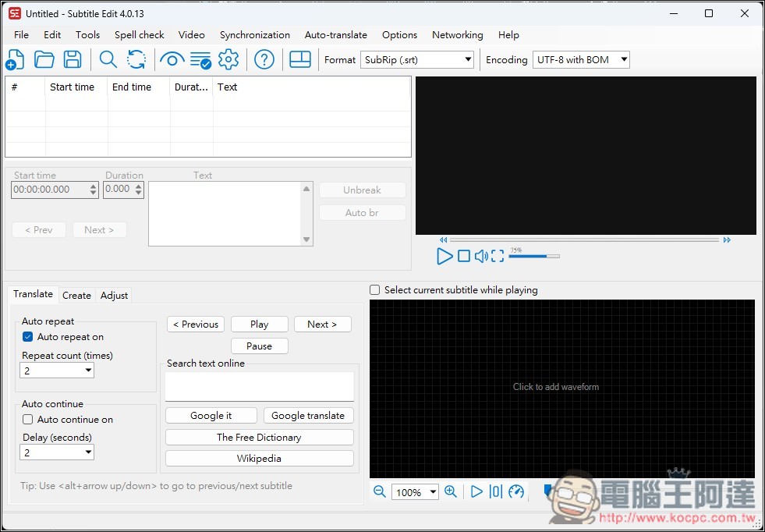765x532 pixels.
Task: Uncheck the Auto repeat on checkbox
Action: [x=28, y=337]
